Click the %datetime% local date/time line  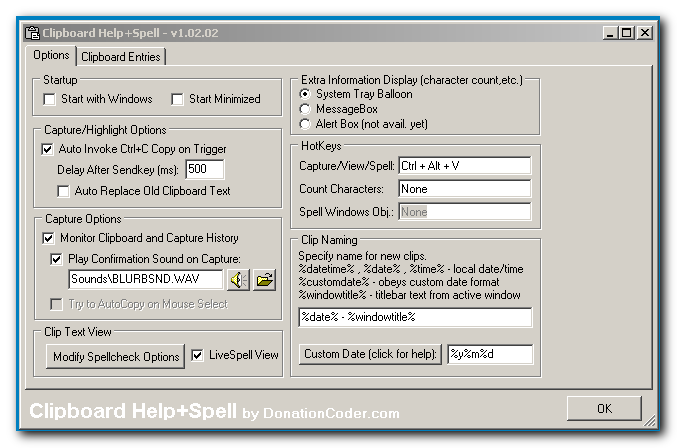tap(411, 269)
